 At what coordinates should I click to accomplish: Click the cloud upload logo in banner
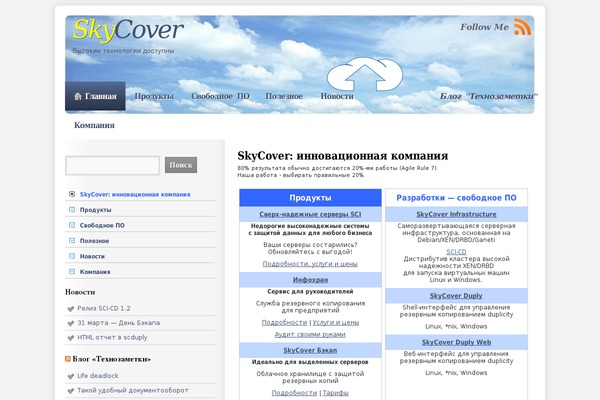point(365,74)
